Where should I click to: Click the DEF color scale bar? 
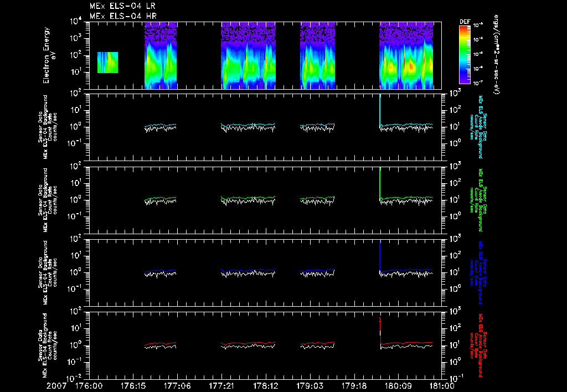465,54
